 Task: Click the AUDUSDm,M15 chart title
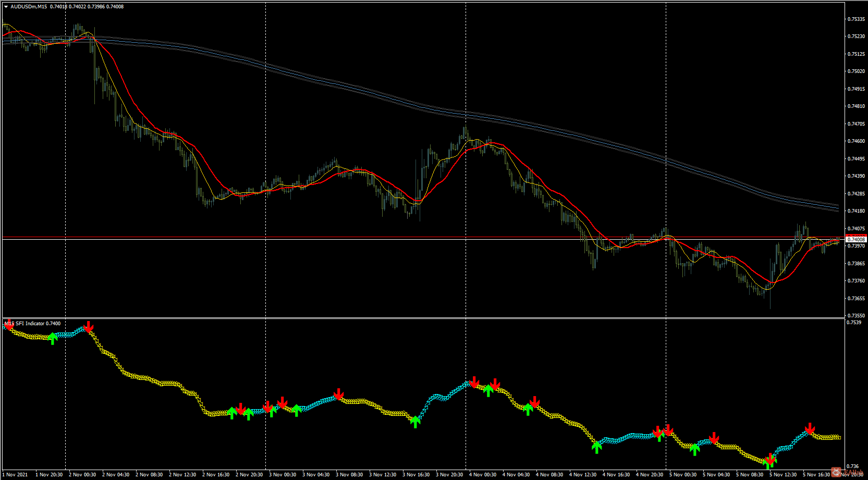tap(29, 7)
